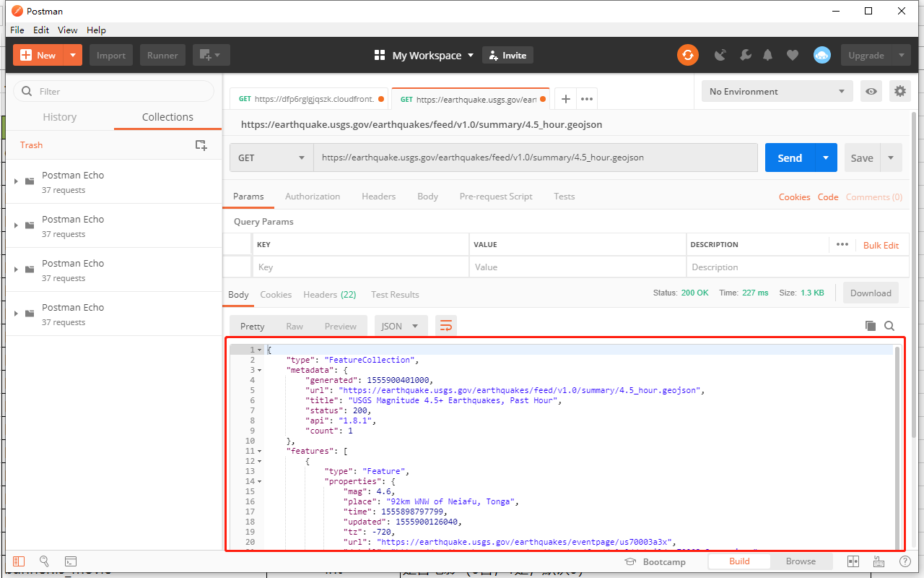
Task: Click the Capture requests satellite icon
Action: (x=719, y=55)
